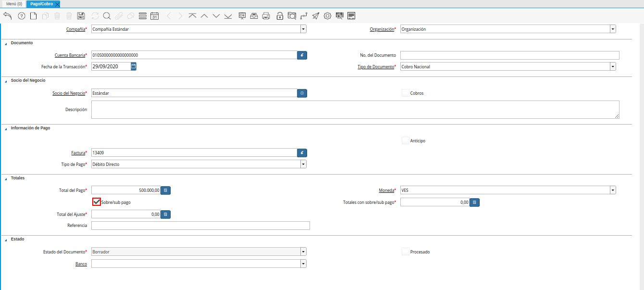
Task: Click the Factura field label link
Action: [x=78, y=152]
